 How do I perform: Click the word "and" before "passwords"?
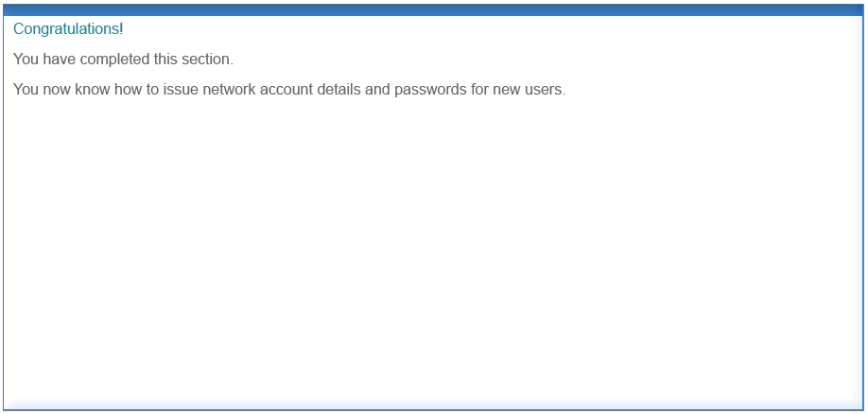point(377,90)
